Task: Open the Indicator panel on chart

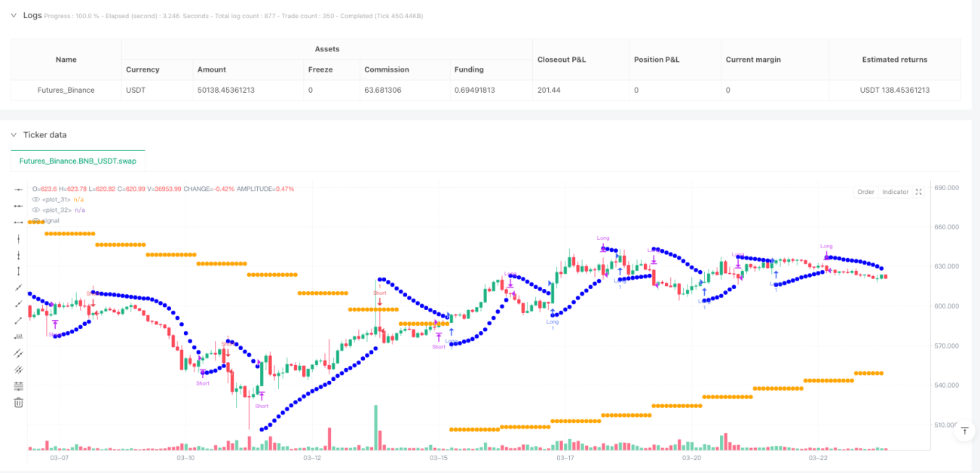Action: [896, 192]
